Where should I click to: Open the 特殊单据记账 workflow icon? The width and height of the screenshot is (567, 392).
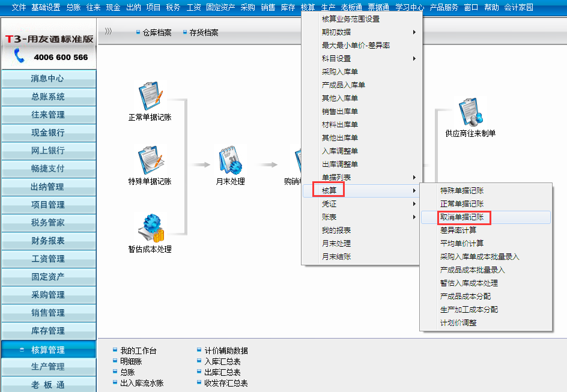[150, 160]
